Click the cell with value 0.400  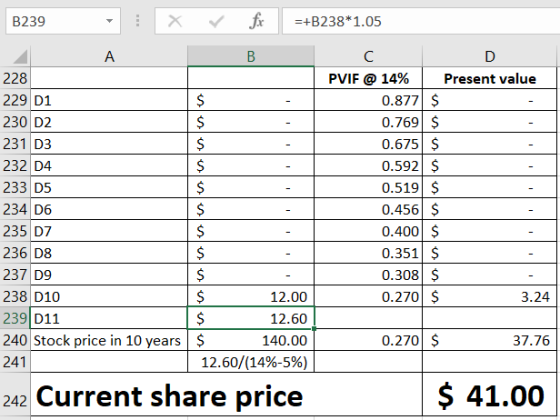coord(368,231)
